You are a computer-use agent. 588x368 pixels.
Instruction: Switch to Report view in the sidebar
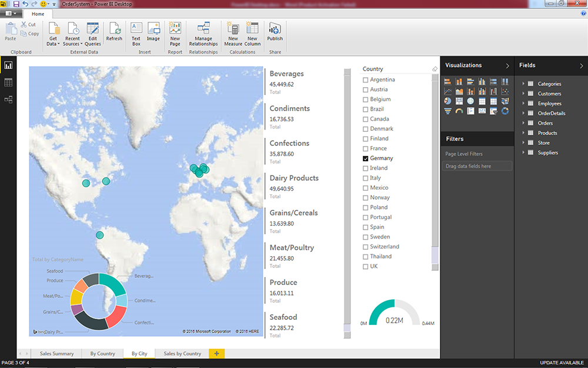tap(8, 65)
